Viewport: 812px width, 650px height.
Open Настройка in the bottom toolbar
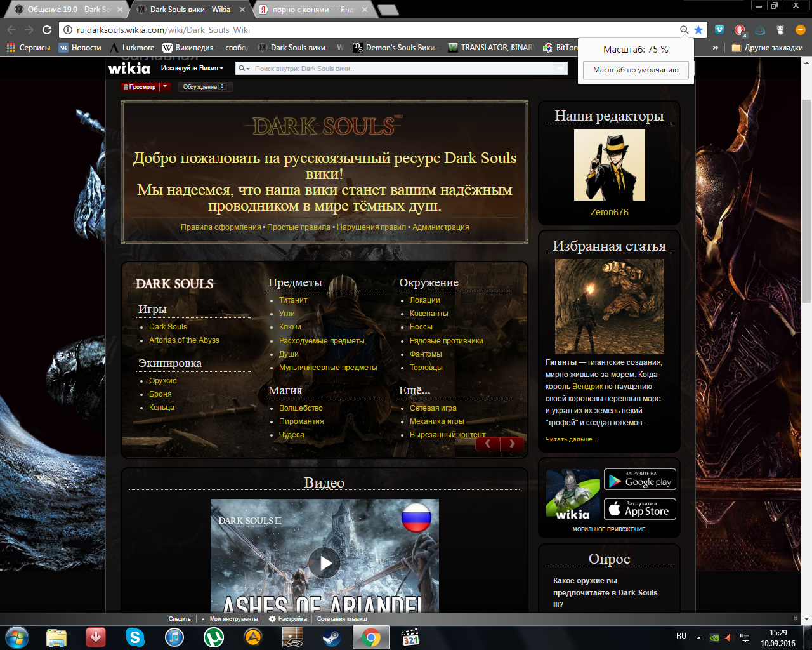[x=288, y=619]
